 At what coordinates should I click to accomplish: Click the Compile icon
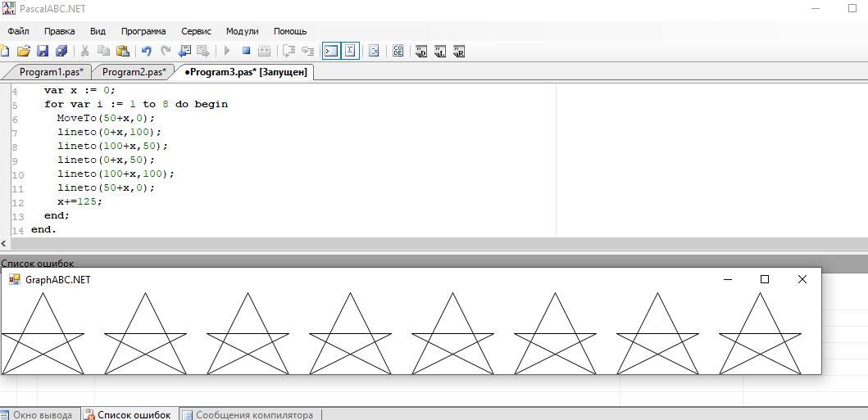pos(265,51)
